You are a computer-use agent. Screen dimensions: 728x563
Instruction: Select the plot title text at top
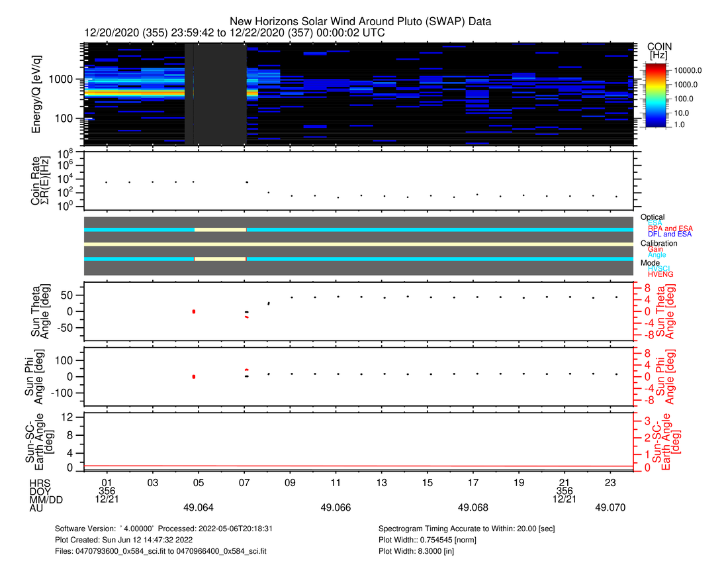(x=360, y=21)
